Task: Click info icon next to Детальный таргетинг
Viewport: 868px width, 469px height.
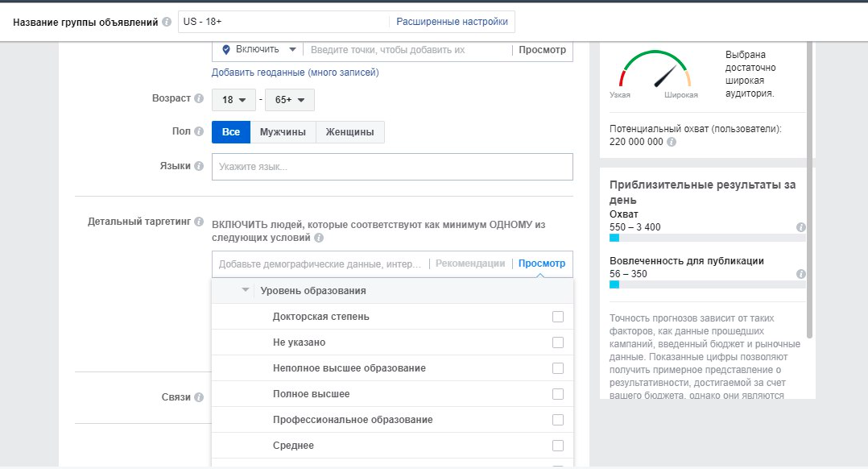Action: 199,222
